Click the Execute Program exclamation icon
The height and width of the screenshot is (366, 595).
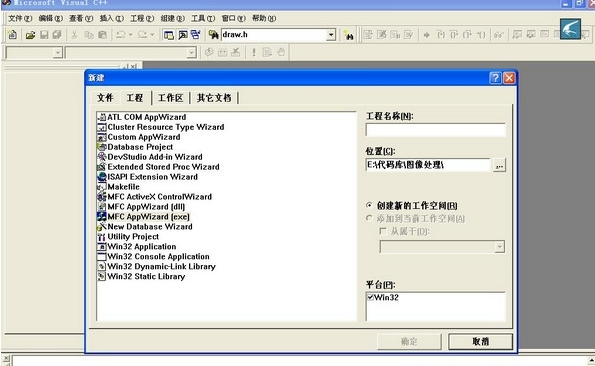tap(253, 52)
